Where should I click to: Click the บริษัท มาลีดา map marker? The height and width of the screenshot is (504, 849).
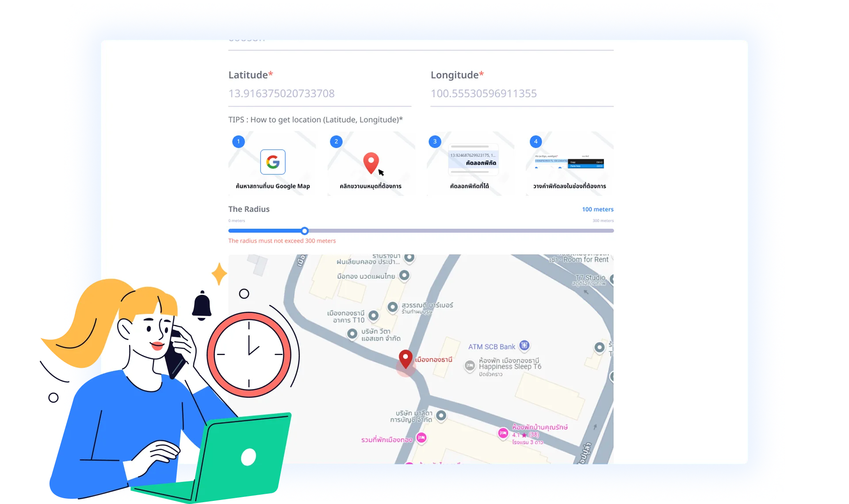441,416
